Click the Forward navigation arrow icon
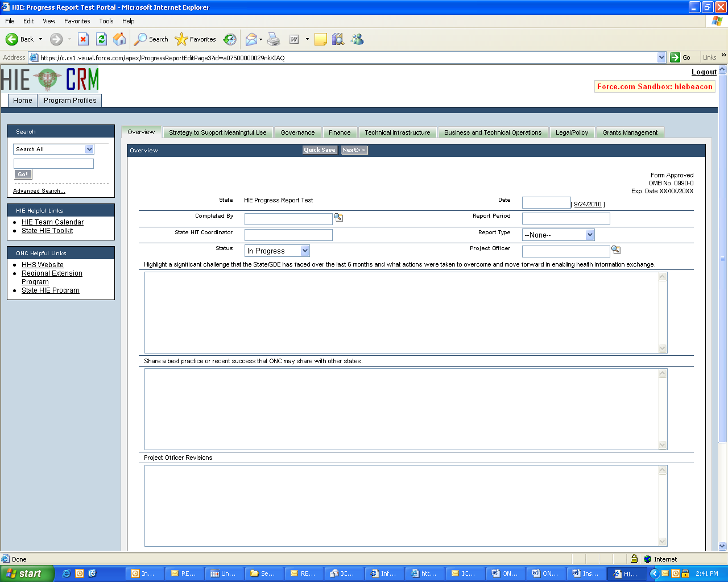Image resolution: width=728 pixels, height=582 pixels. 56,39
